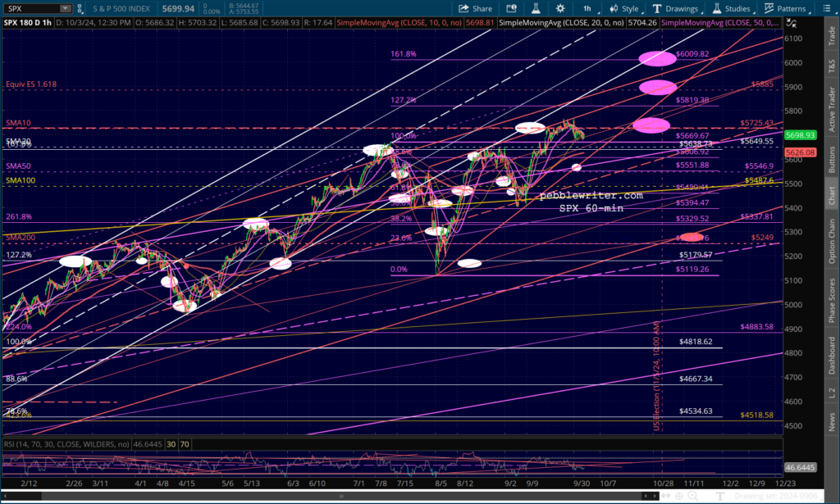Click the collapse chart icon below the toolbar
Image resolution: width=840 pixels, height=504 pixels.
(x=791, y=23)
